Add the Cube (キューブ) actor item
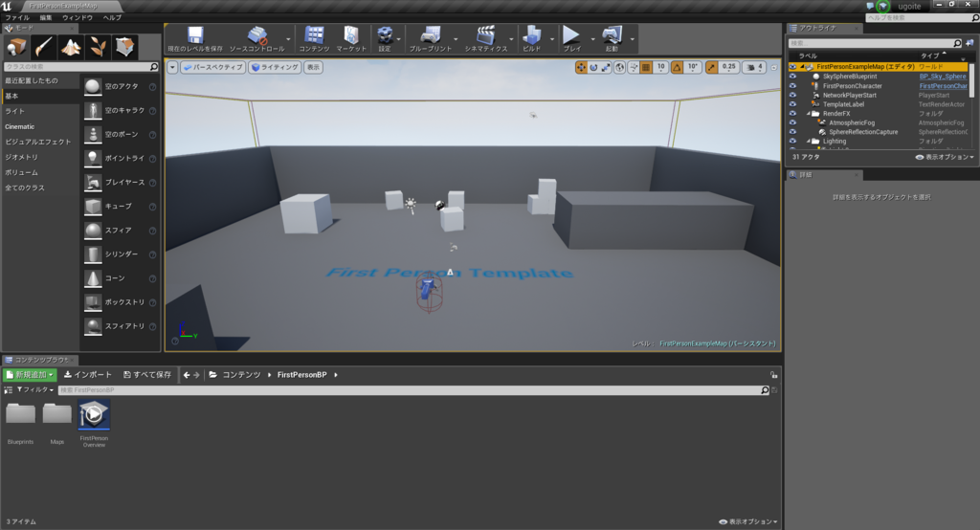980x530 pixels. click(119, 207)
